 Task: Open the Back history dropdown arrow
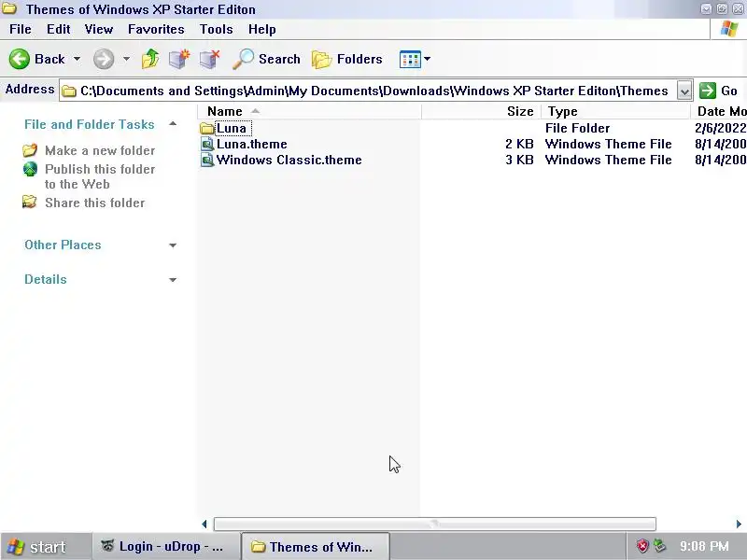coord(77,59)
